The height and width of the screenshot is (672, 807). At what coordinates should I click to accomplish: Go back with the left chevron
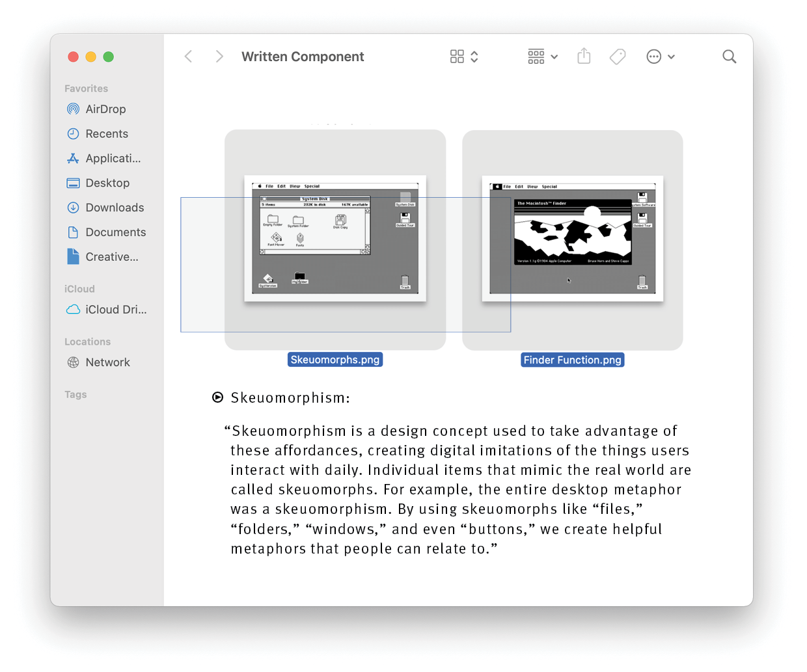[188, 57]
